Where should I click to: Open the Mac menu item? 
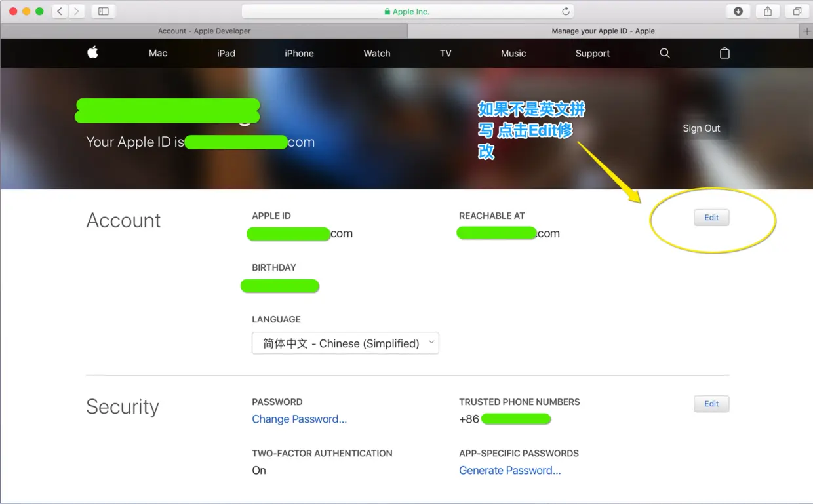pyautogui.click(x=158, y=53)
